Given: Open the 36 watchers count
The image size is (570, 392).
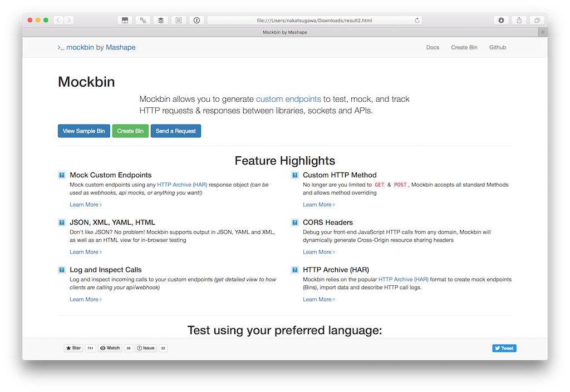Looking at the screenshot, I should [x=129, y=348].
